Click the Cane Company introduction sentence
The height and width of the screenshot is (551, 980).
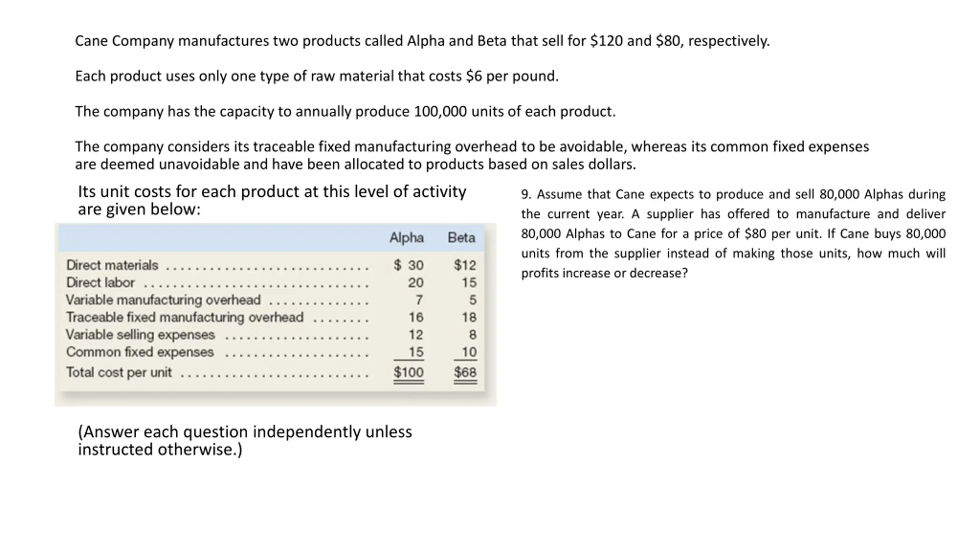pos(422,41)
